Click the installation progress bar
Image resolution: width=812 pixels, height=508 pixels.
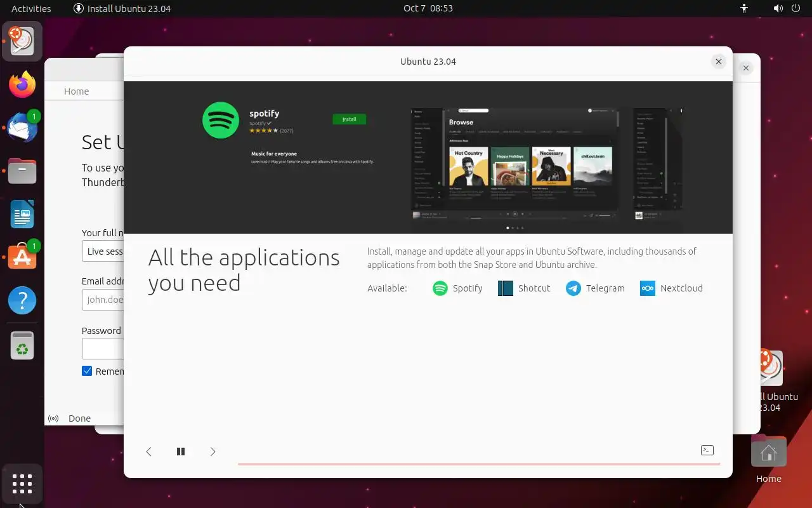tap(479, 464)
